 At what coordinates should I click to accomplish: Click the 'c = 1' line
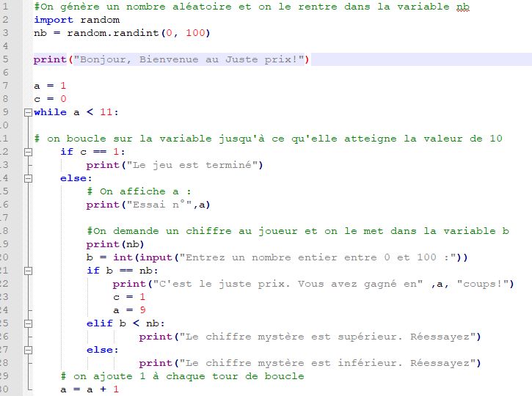coord(129,297)
